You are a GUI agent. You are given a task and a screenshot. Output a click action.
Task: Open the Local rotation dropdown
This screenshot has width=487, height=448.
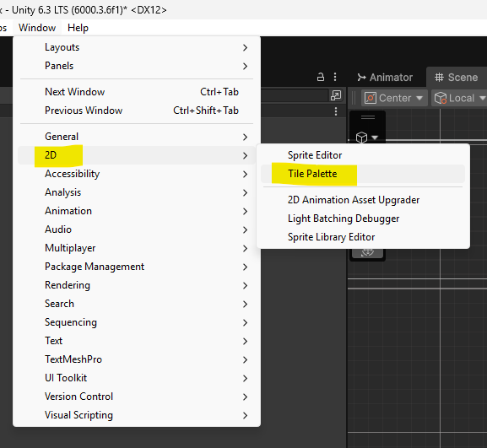460,98
